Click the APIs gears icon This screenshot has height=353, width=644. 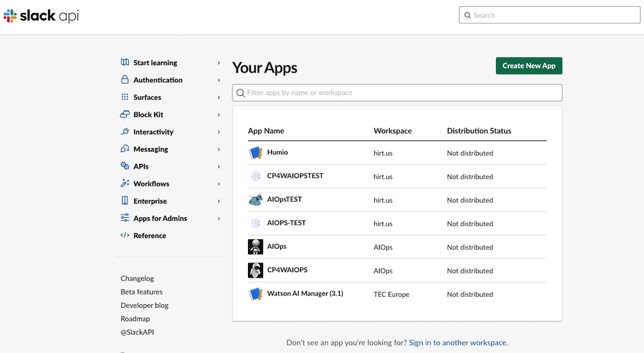click(x=125, y=166)
